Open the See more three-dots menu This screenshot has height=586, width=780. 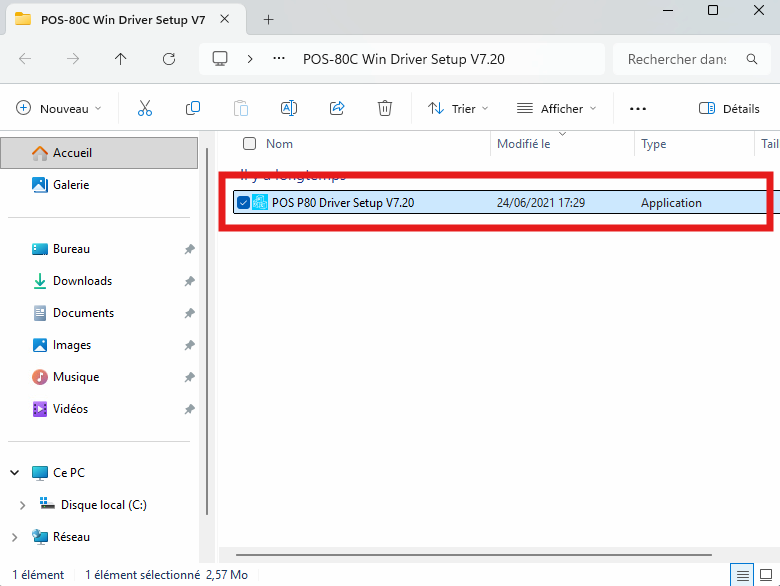coord(638,108)
